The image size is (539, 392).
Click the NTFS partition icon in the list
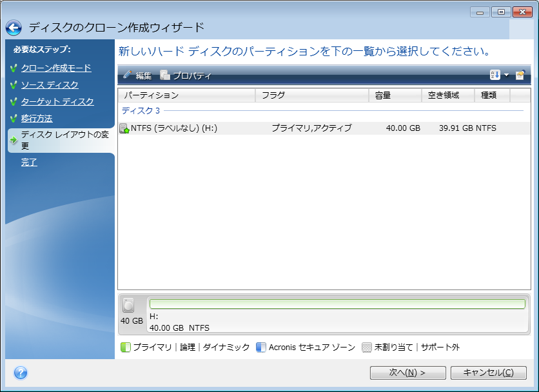tap(124, 128)
